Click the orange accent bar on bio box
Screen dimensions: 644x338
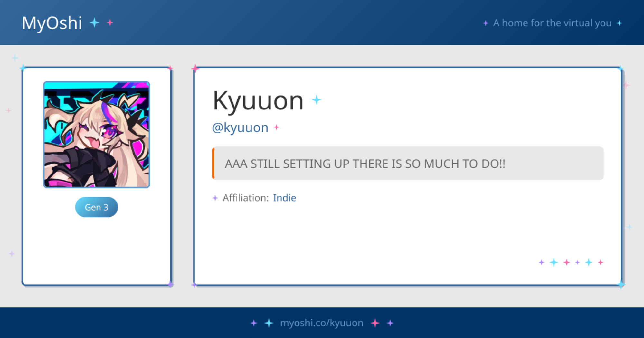[x=213, y=164]
